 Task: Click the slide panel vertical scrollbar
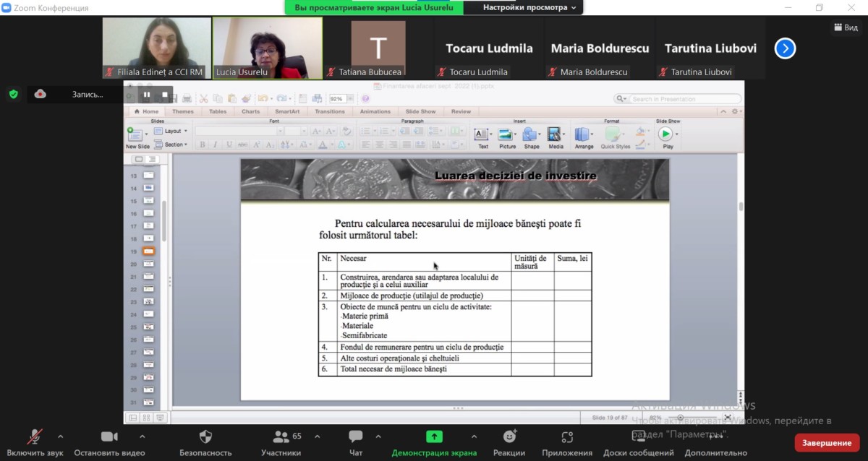click(x=163, y=220)
